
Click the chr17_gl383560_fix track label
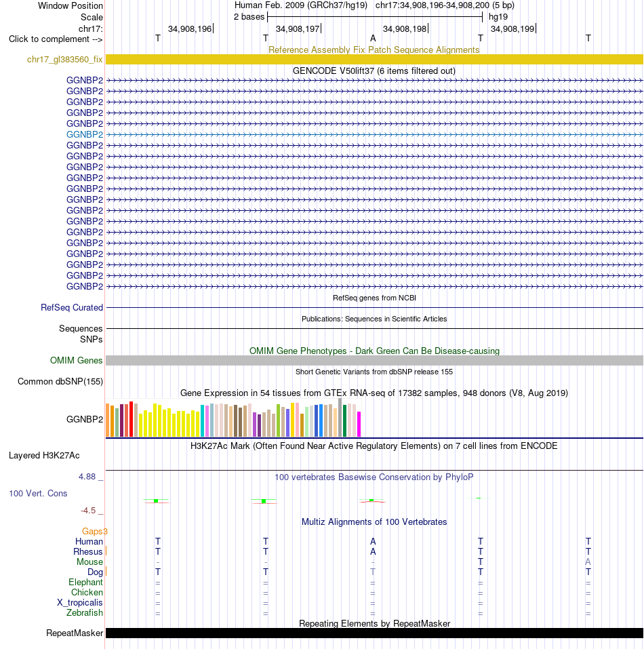pyautogui.click(x=64, y=60)
